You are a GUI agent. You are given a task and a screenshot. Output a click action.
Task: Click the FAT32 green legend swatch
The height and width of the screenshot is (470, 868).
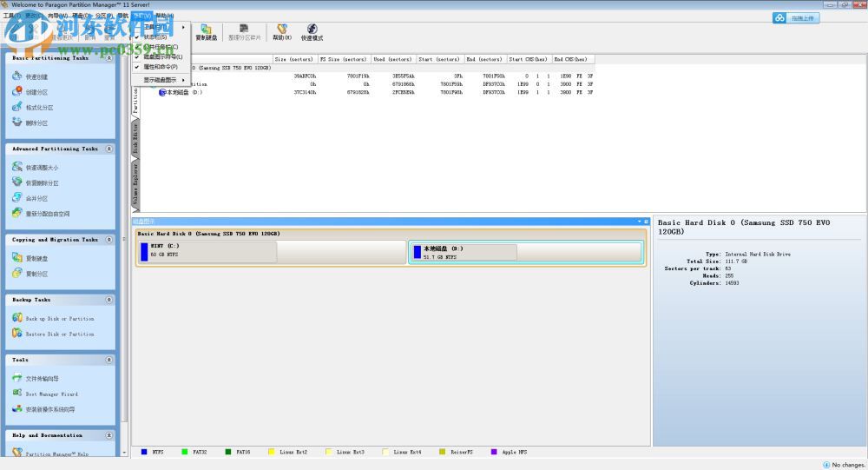click(x=185, y=452)
